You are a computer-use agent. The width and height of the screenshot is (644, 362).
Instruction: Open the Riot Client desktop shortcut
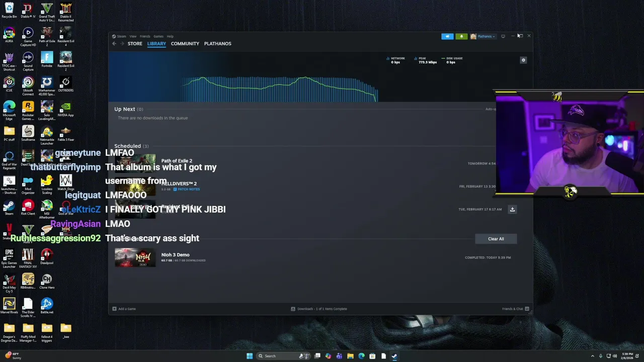28,208
